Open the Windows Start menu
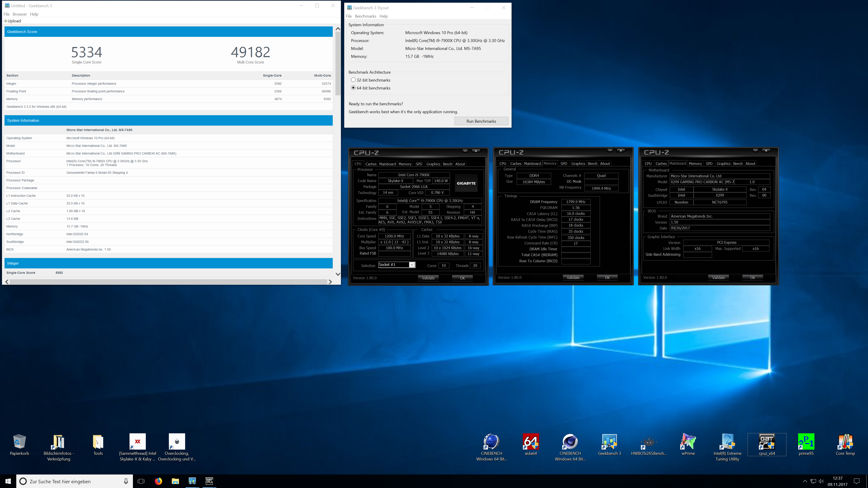The height and width of the screenshot is (488, 868). (x=8, y=481)
